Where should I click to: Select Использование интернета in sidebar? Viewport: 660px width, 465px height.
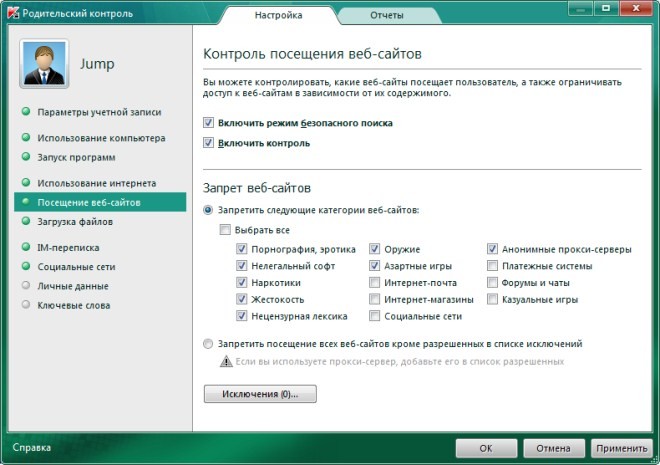click(96, 183)
